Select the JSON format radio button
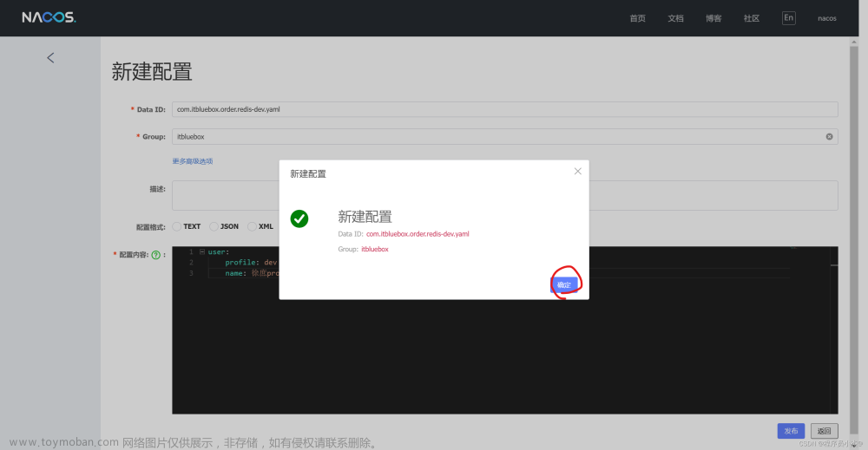 [x=214, y=226]
